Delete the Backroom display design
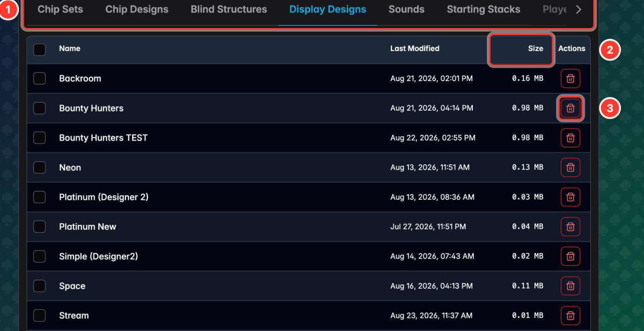The width and height of the screenshot is (644, 331). pyautogui.click(x=570, y=79)
